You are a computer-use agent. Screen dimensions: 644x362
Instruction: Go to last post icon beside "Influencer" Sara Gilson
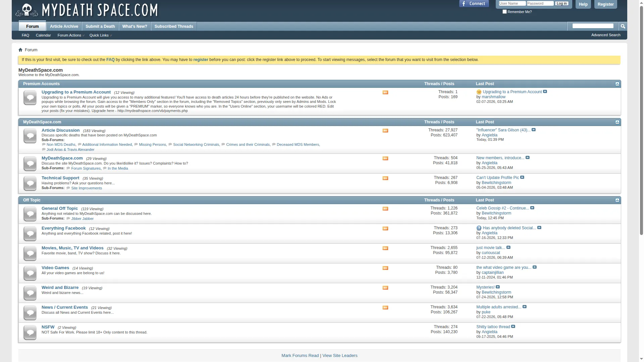534,130
